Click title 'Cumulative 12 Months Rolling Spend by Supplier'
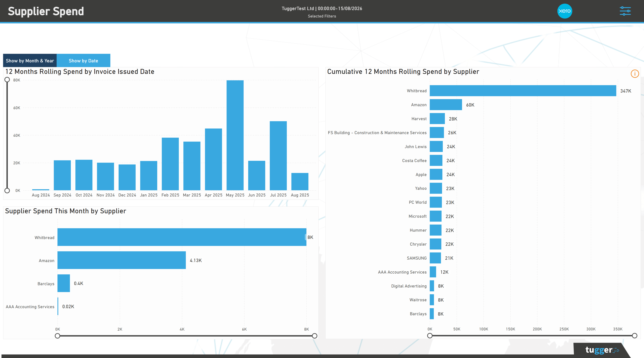644x358 pixels. [x=403, y=72]
